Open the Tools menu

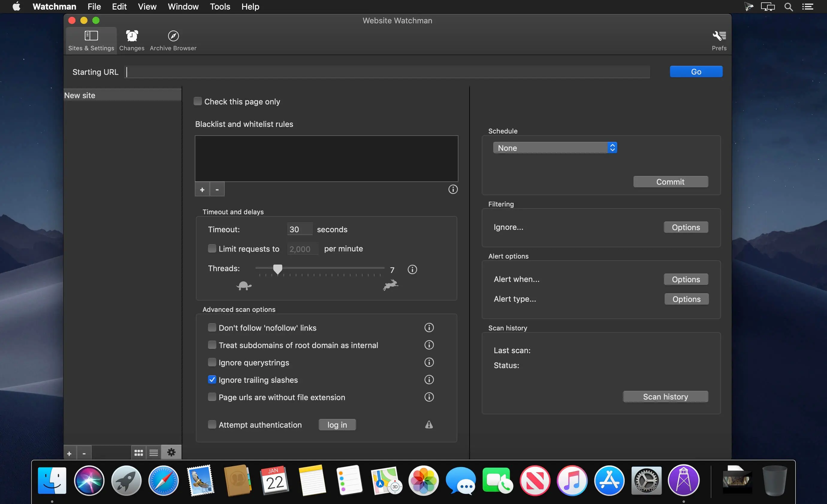(220, 6)
